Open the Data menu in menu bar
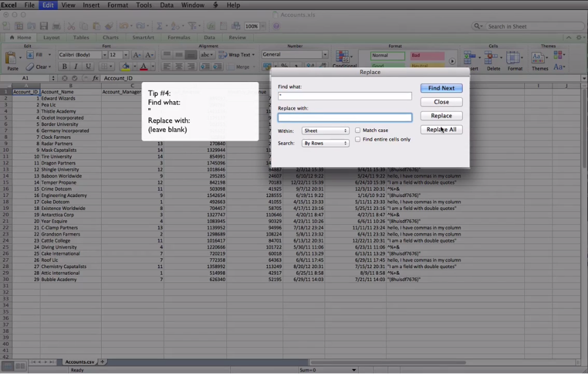The height and width of the screenshot is (374, 588). [x=167, y=5]
